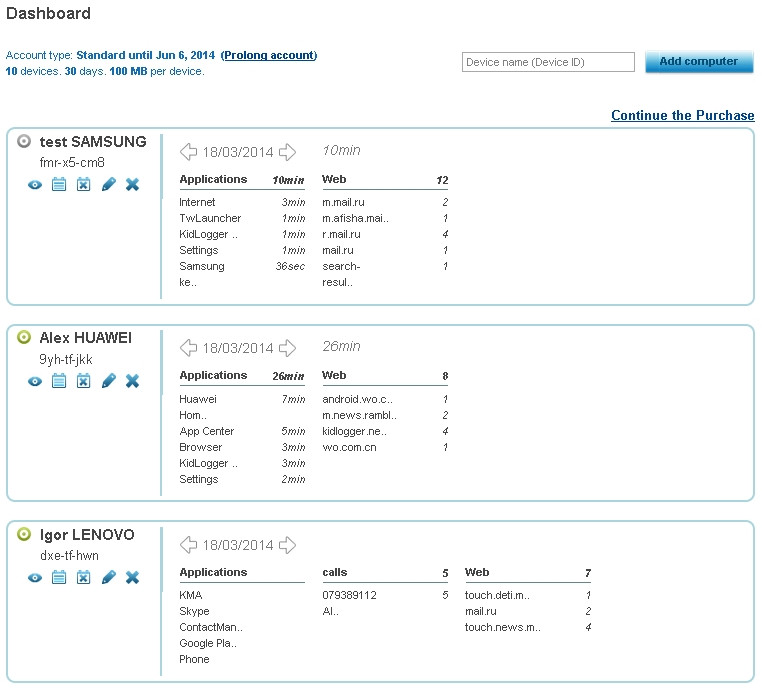Click the Alex HUAWEI status indicator
Viewport: 762px width, 689px height.
25,338
